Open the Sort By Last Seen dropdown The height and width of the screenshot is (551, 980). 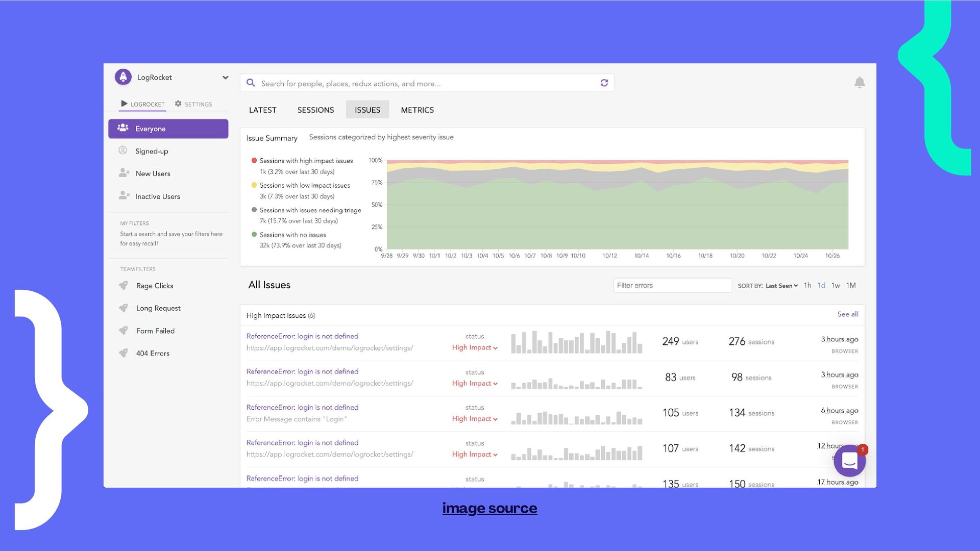781,286
